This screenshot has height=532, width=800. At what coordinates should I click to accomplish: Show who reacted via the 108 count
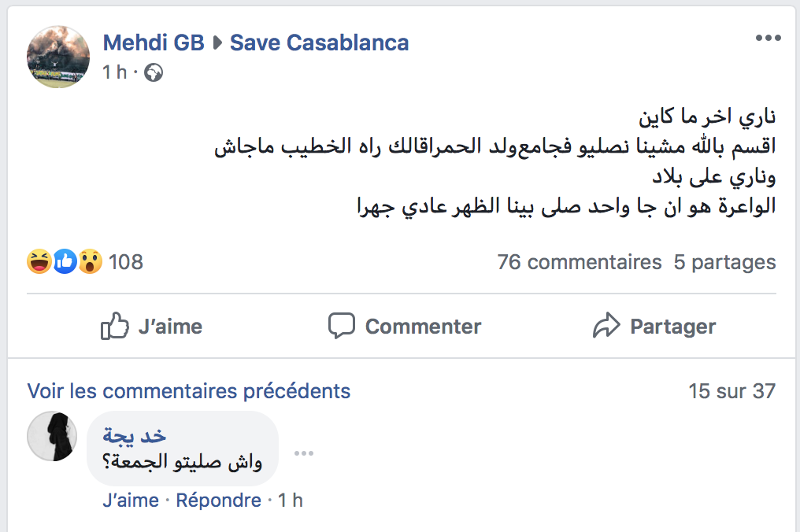tap(126, 261)
